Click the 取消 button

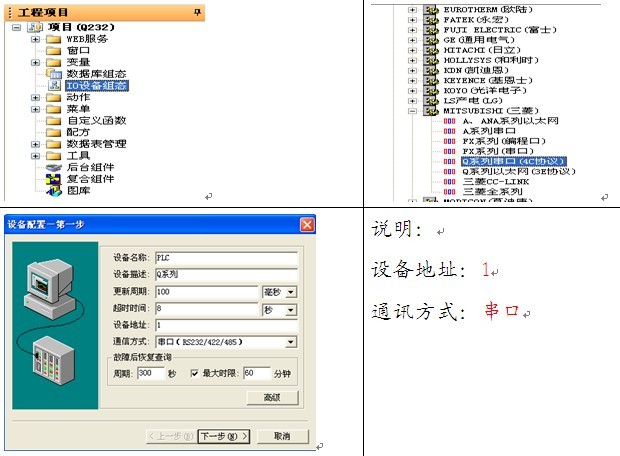[x=282, y=436]
